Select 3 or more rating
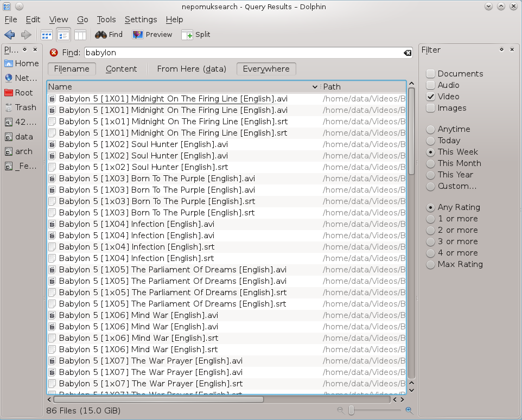 click(452, 241)
